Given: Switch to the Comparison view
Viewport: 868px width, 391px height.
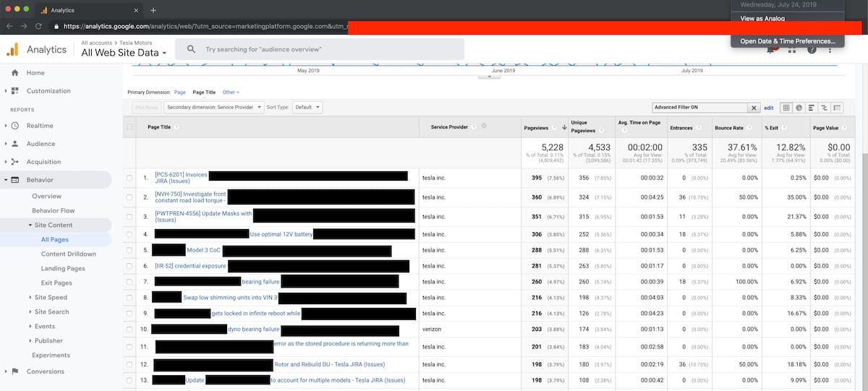Looking at the screenshot, I should 825,108.
